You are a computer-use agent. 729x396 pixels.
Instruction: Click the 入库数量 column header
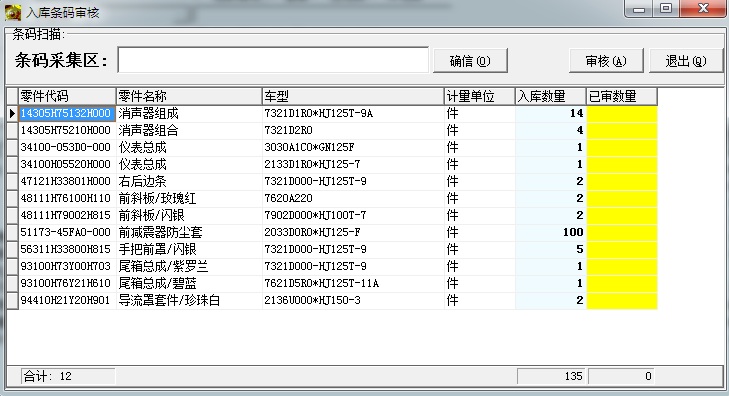coord(550,96)
